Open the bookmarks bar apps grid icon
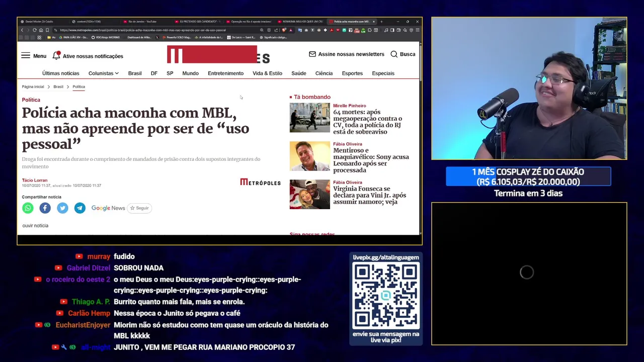 pos(39,37)
